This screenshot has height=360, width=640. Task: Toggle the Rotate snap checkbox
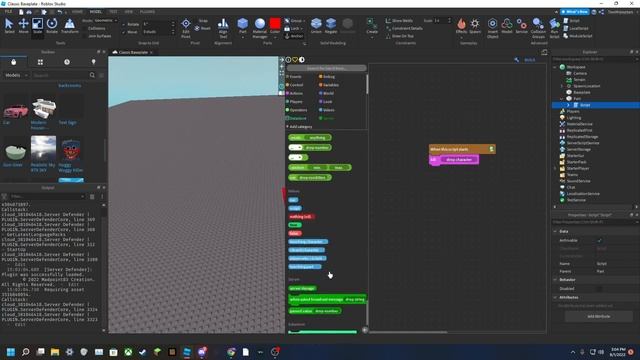tap(124, 24)
